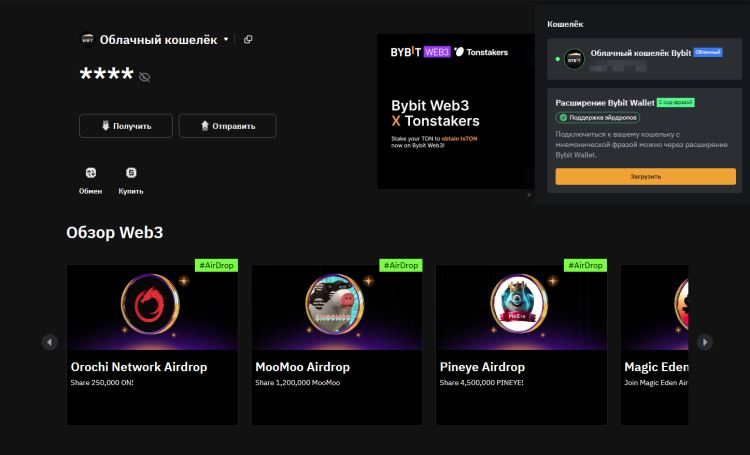
Task: Click the hidden balance asterisks
Action: point(107,75)
